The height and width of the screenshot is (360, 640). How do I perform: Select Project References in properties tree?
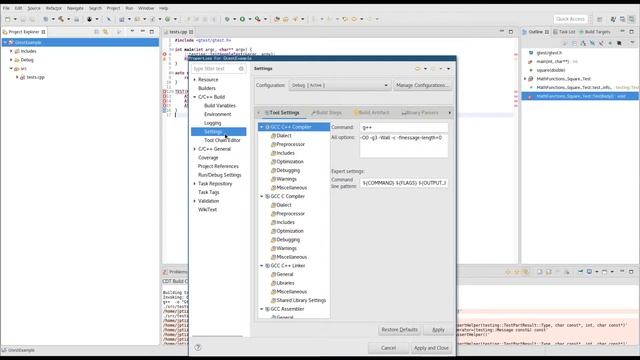click(x=218, y=167)
